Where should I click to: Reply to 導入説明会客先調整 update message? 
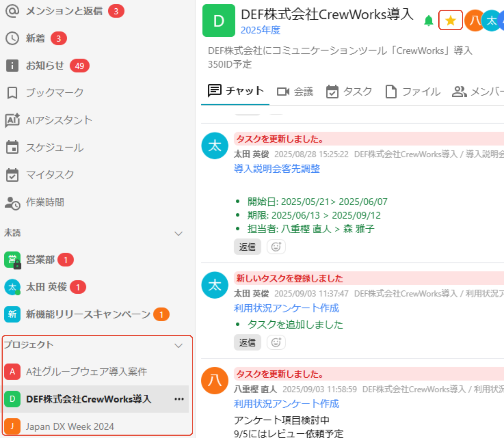pyautogui.click(x=247, y=247)
